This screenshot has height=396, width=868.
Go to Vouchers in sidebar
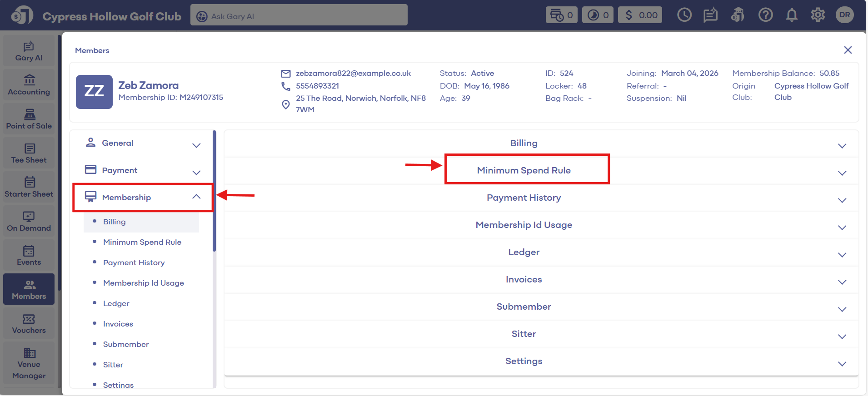pos(29,323)
